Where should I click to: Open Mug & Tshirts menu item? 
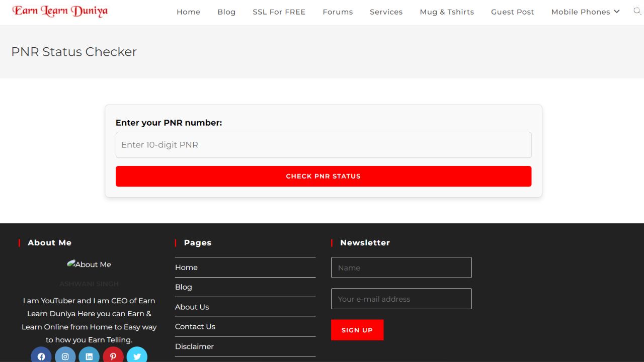447,12
